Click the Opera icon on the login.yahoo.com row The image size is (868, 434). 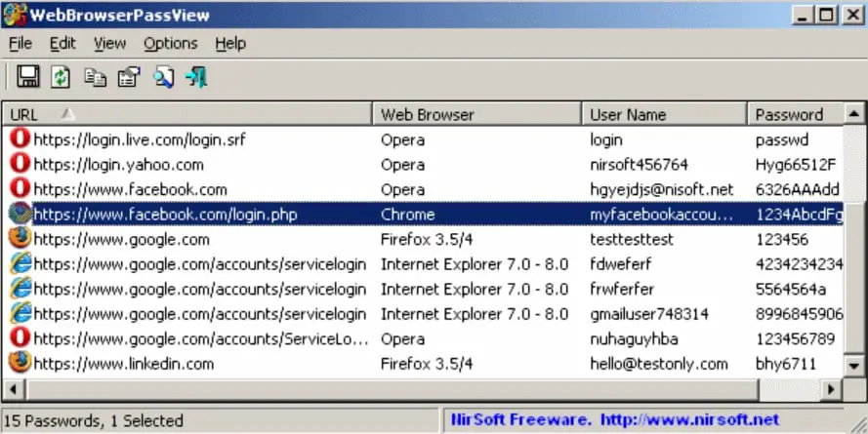click(20, 163)
